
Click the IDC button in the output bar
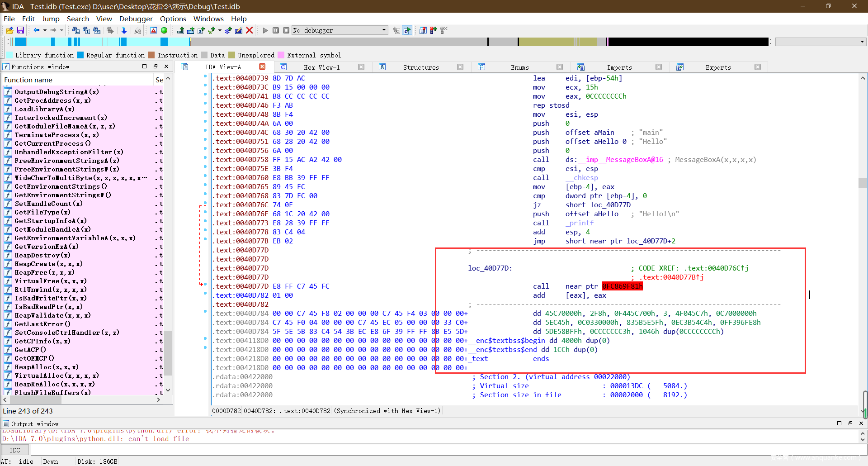pos(15,450)
